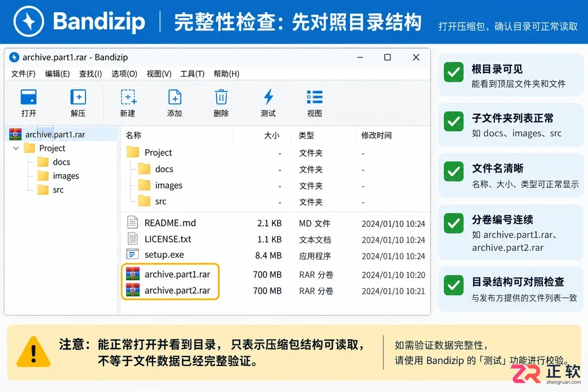Sort by the 类型 column header
The height and width of the screenshot is (392, 588).
[306, 135]
